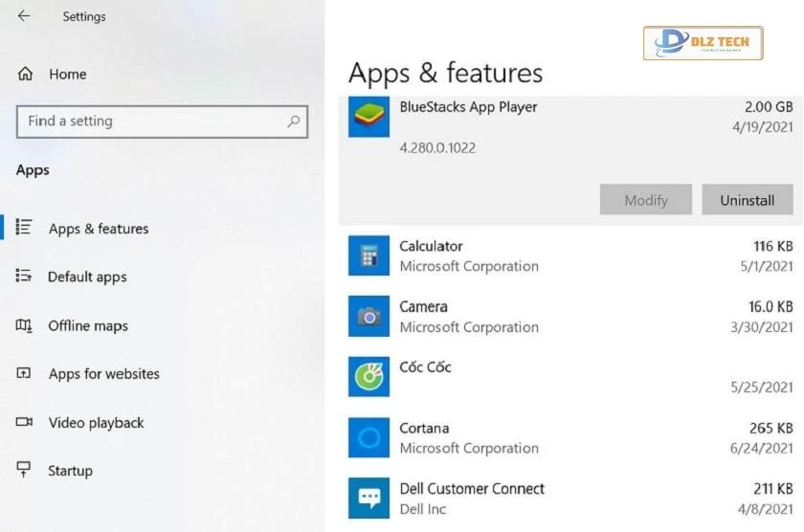This screenshot has width=804, height=532.
Task: Open Apps for websites settings
Action: 103,374
